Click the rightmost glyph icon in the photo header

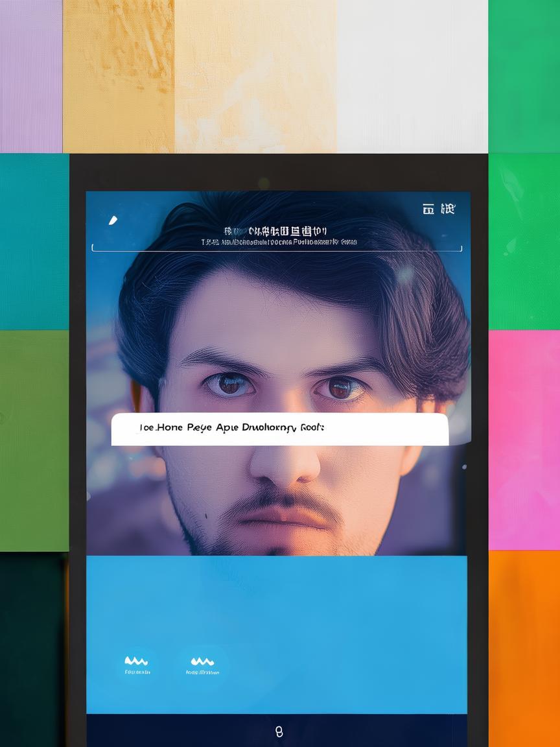(x=448, y=209)
